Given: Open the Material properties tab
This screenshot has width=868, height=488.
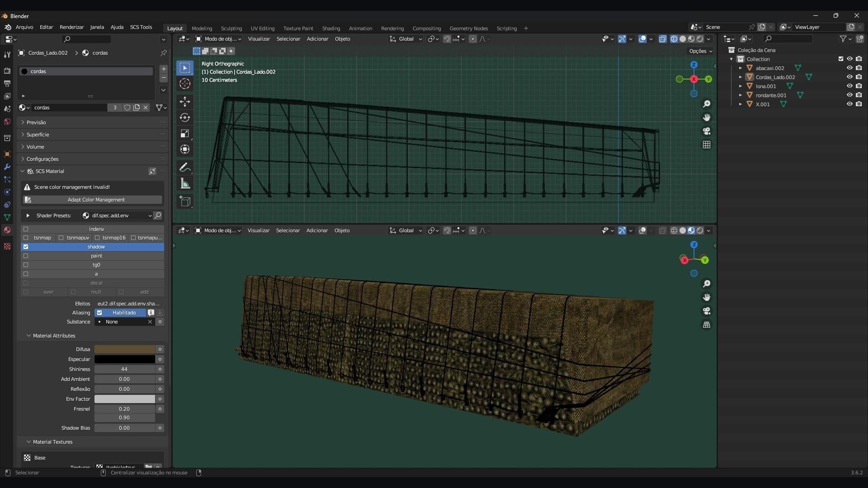Looking at the screenshot, I should point(7,230).
